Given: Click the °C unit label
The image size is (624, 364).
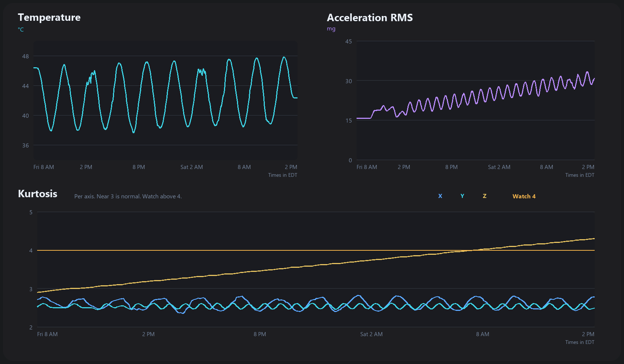Looking at the screenshot, I should (x=21, y=29).
